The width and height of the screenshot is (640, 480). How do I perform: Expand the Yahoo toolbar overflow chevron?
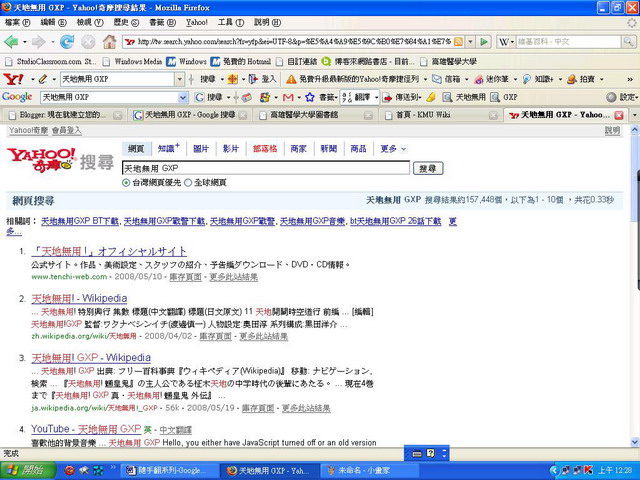[630, 79]
